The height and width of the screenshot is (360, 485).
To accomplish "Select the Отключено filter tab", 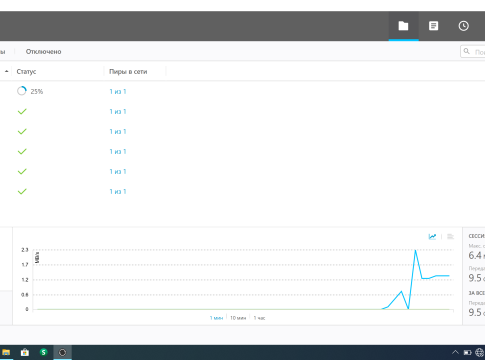I will pos(44,52).
